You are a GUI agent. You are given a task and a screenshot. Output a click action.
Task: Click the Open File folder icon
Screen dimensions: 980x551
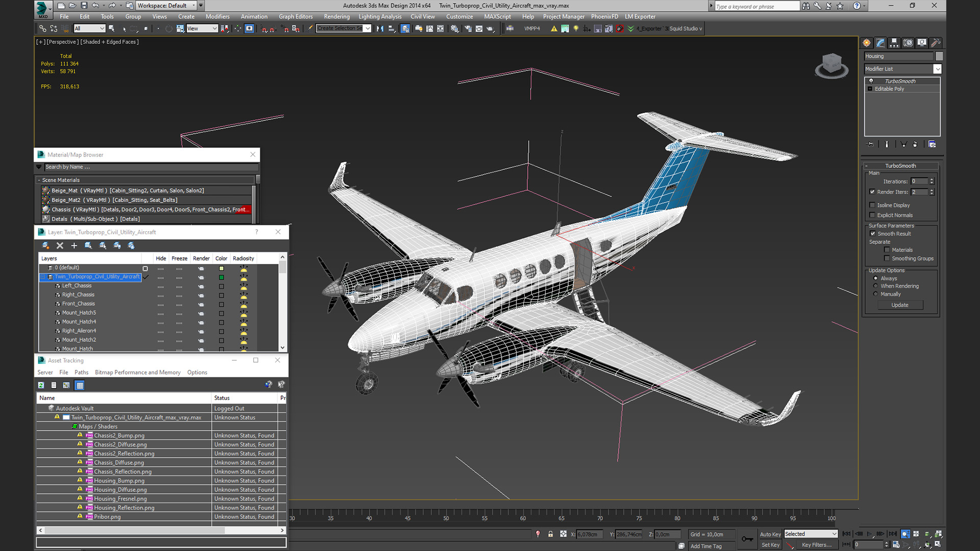[x=72, y=6]
